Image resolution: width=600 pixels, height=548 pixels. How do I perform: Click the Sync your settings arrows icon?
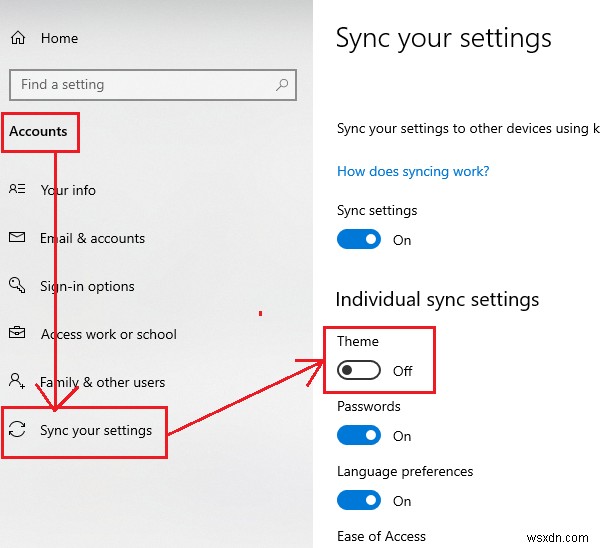click(17, 429)
